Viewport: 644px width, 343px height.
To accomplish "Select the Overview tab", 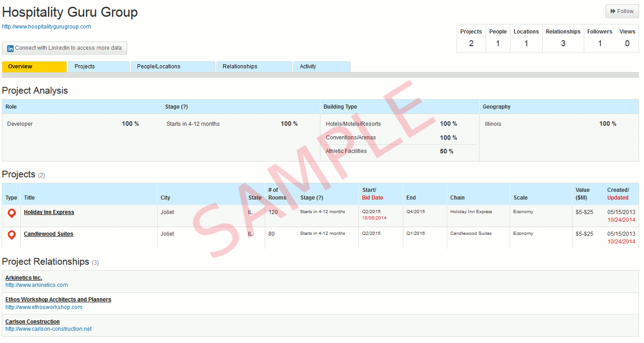I will [34, 67].
